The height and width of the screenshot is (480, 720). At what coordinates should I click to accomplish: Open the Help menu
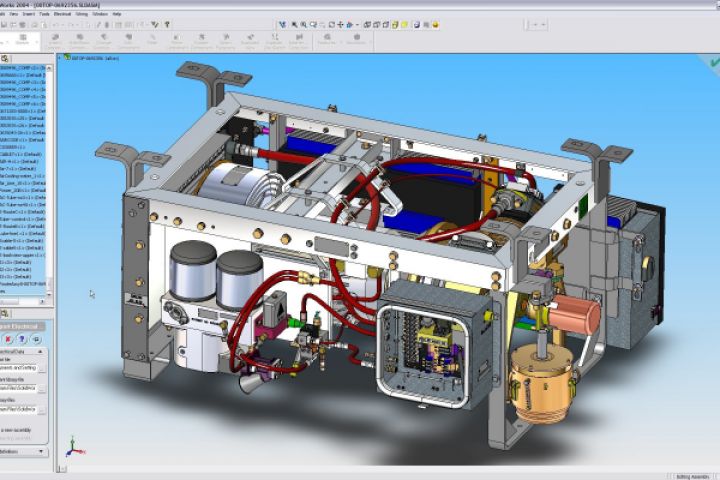pos(117,14)
